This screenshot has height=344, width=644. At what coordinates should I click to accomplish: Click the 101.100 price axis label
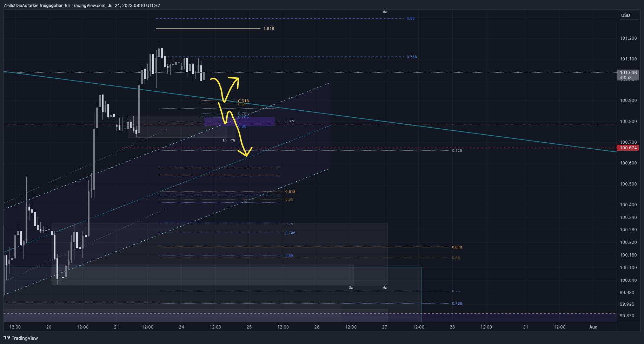click(x=628, y=59)
